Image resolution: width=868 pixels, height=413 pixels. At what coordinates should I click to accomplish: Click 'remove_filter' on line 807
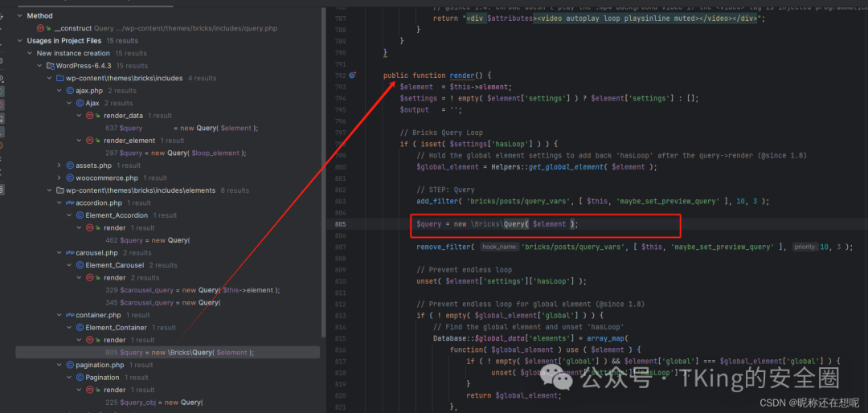coord(443,247)
